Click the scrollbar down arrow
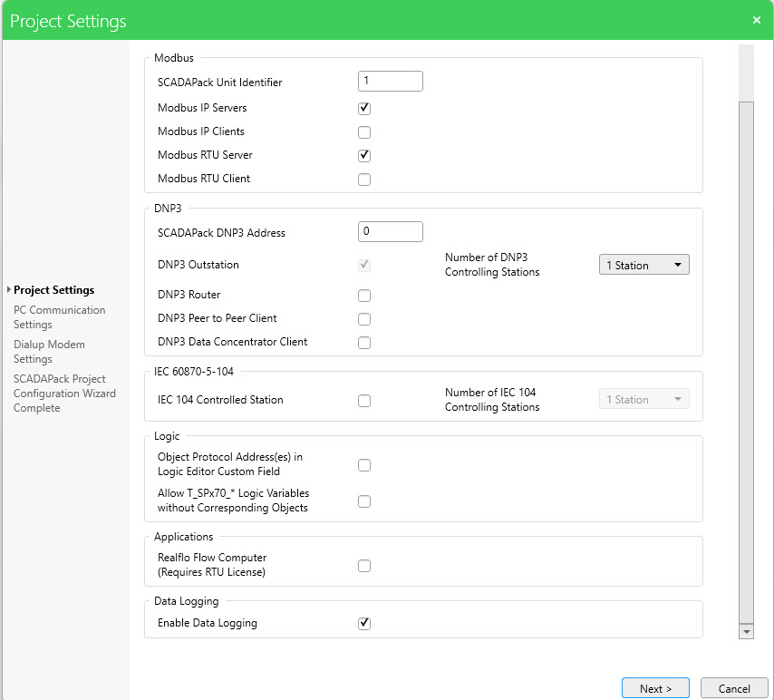Screen dimensions: 774x700 (746, 631)
